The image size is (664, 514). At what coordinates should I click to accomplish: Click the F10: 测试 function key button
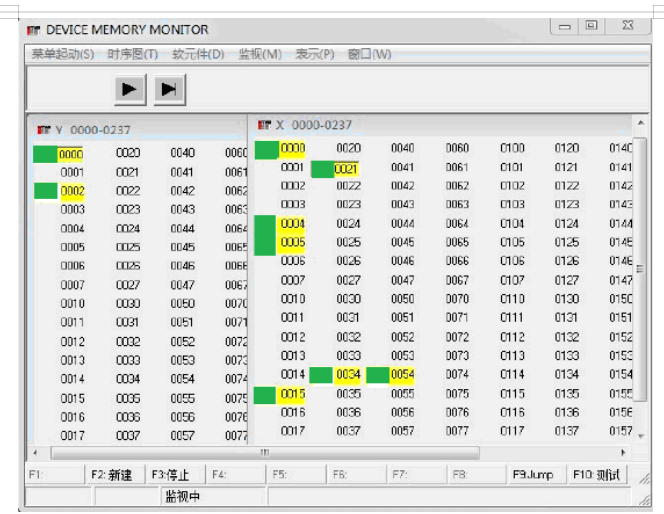click(x=596, y=475)
